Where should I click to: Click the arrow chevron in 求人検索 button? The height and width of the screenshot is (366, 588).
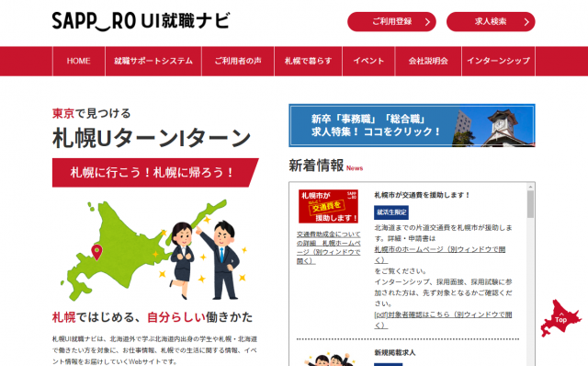pyautogui.click(x=526, y=22)
